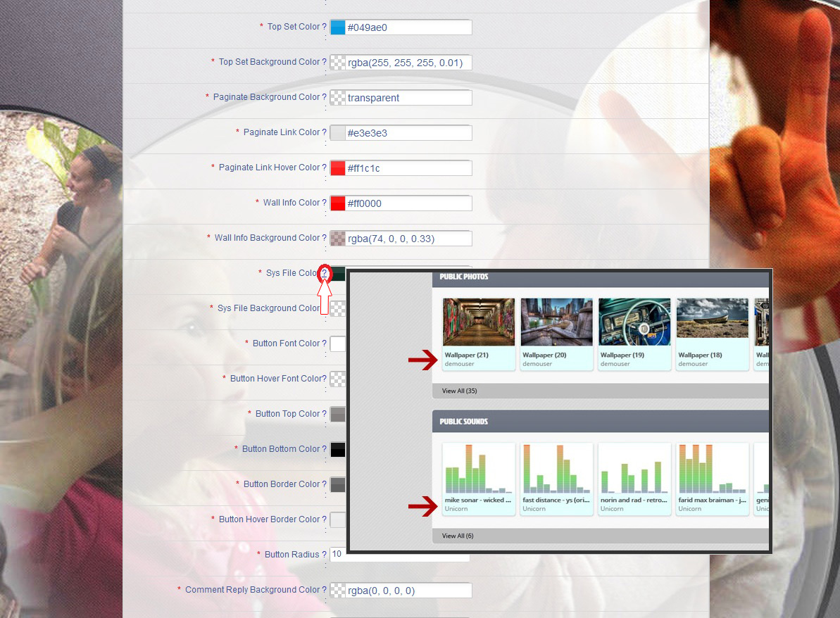
Task: Open Wallpaper (19) photo thumbnail
Action: pyautogui.click(x=634, y=322)
